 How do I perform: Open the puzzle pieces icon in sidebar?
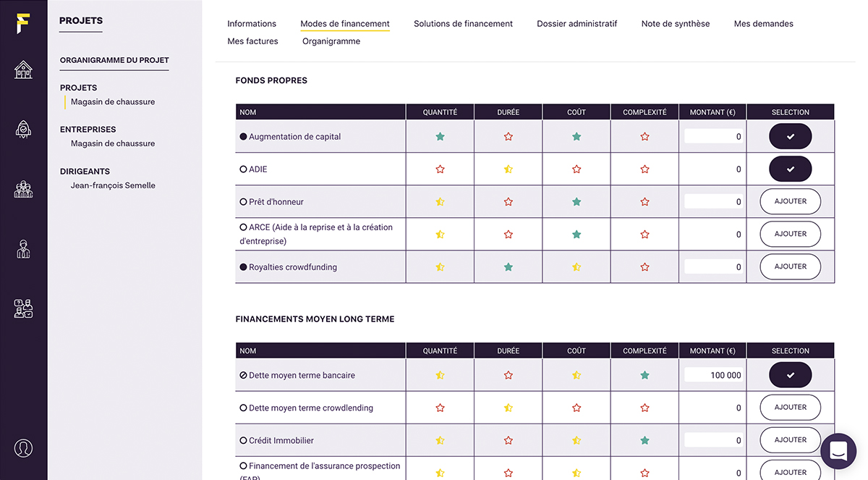click(x=23, y=308)
